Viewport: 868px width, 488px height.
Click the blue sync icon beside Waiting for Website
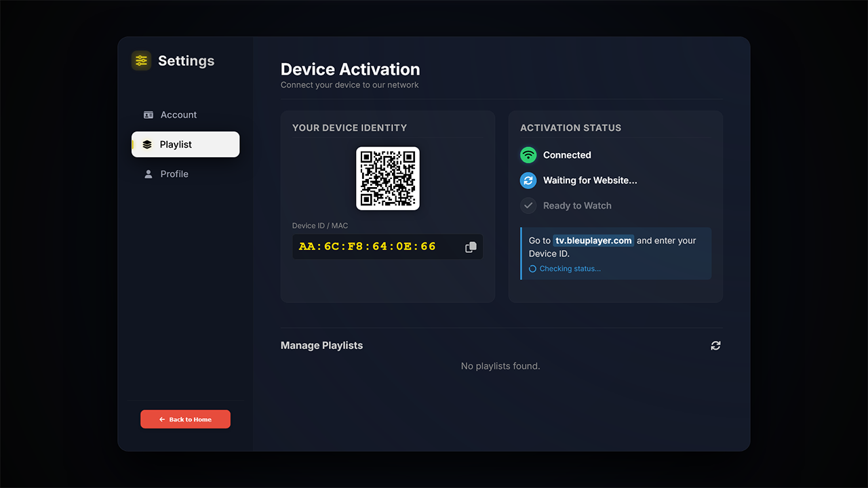[528, 180]
